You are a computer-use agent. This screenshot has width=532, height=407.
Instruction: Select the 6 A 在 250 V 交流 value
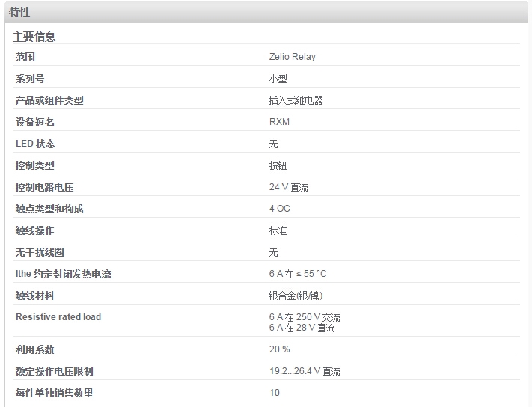[305, 317]
